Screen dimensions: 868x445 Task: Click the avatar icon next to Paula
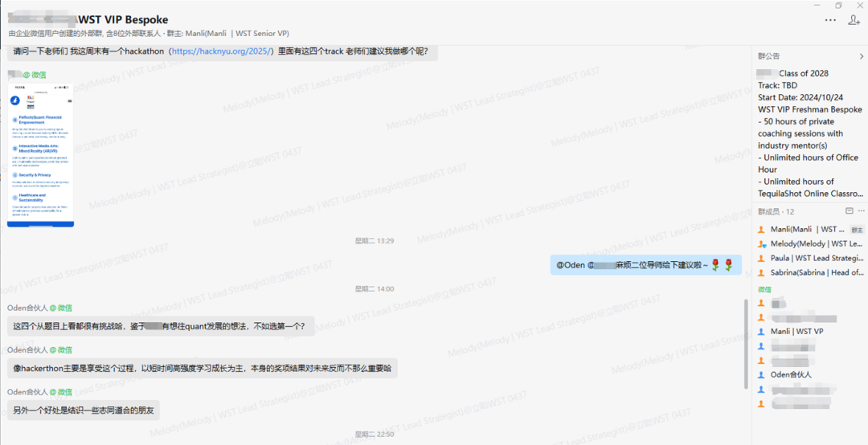click(761, 258)
